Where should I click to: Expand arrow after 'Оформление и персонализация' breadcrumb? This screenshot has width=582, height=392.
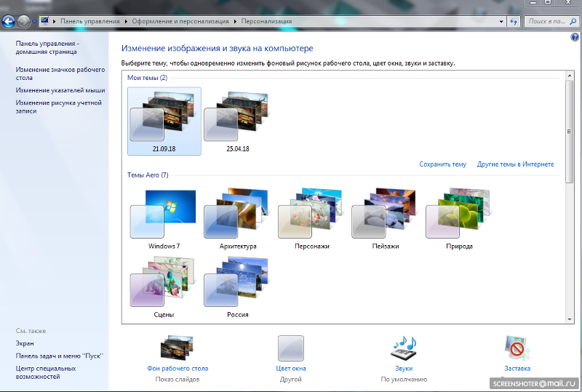pyautogui.click(x=235, y=22)
